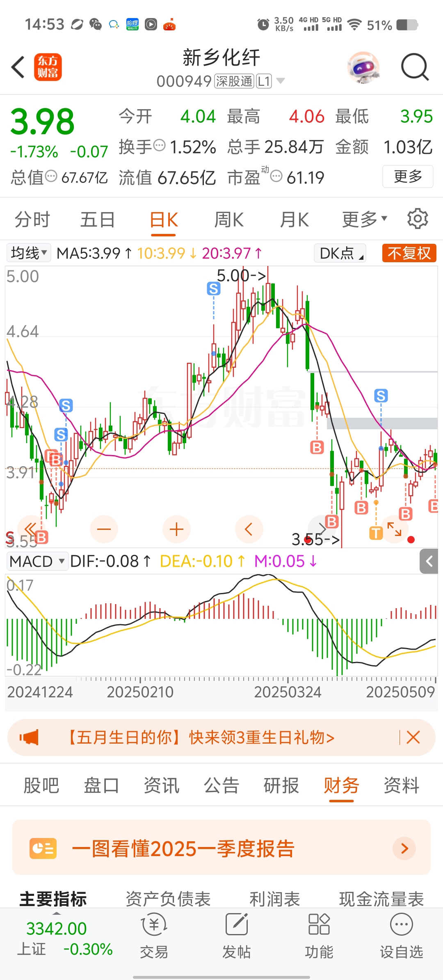Select the 日K chart tab
443x980 pixels.
pos(163,220)
